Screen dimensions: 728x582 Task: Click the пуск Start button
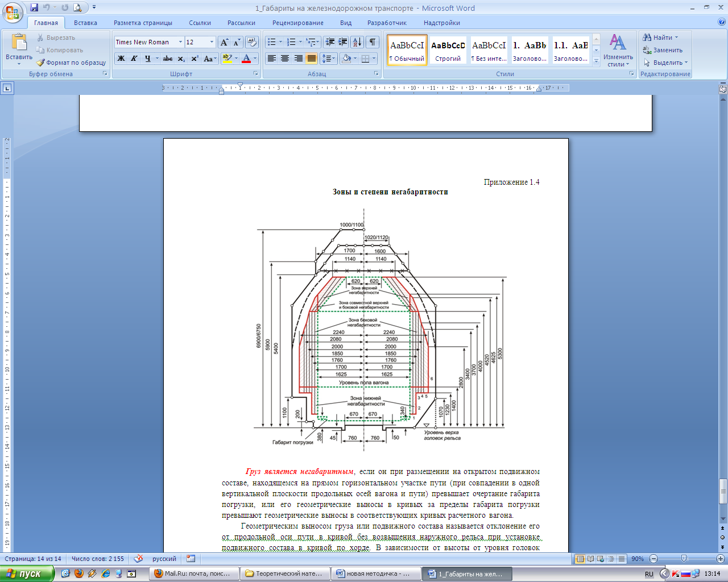27,573
